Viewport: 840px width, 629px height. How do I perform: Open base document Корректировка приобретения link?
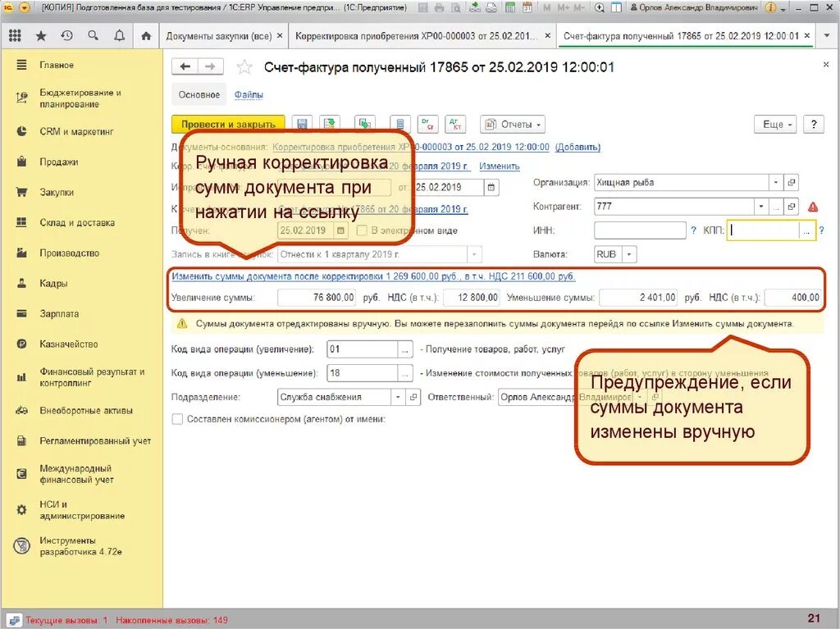click(x=411, y=147)
